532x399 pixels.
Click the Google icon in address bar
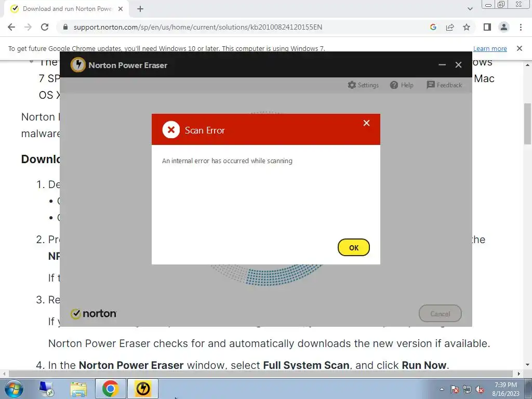click(433, 27)
